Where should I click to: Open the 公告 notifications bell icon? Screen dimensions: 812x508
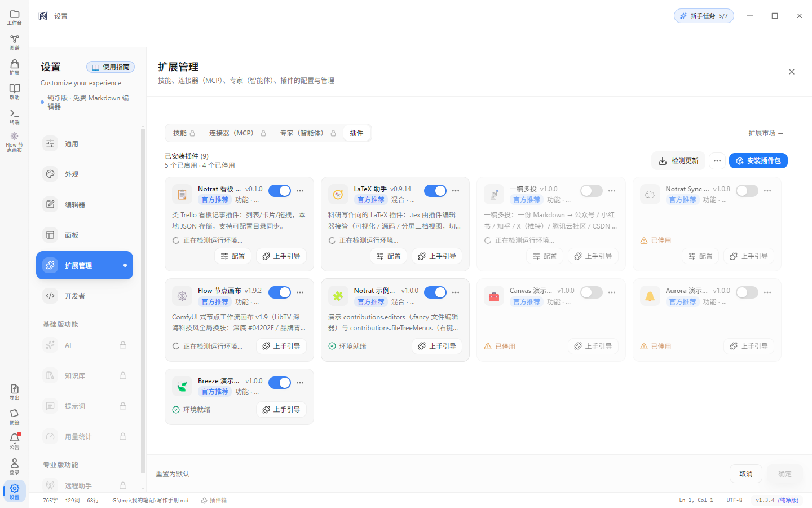(15, 441)
